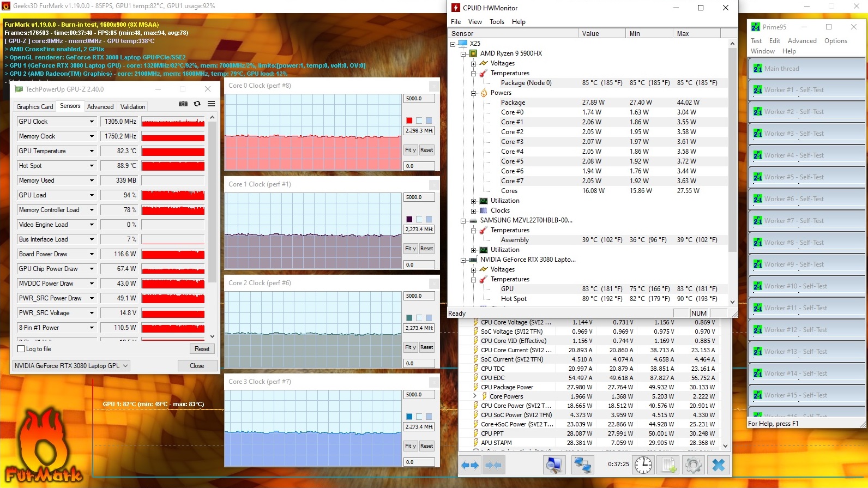Open the GPU Clock sensor dropdown
This screenshot has width=868, height=488.
[92, 122]
